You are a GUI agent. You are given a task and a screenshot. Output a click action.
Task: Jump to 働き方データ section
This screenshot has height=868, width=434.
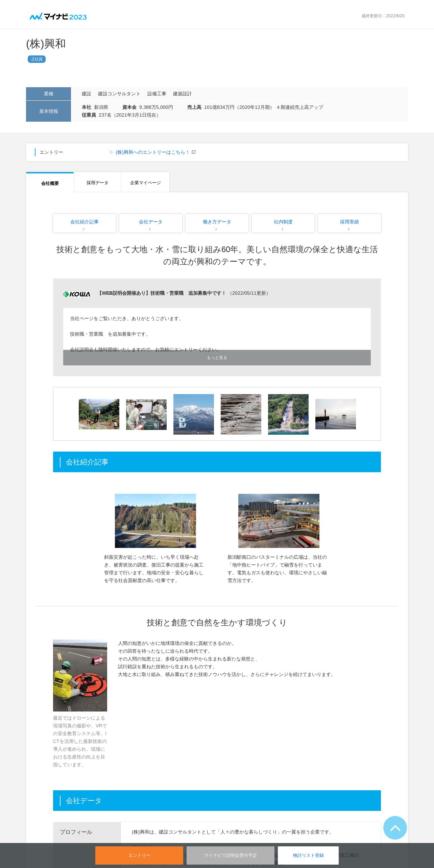pyautogui.click(x=217, y=223)
